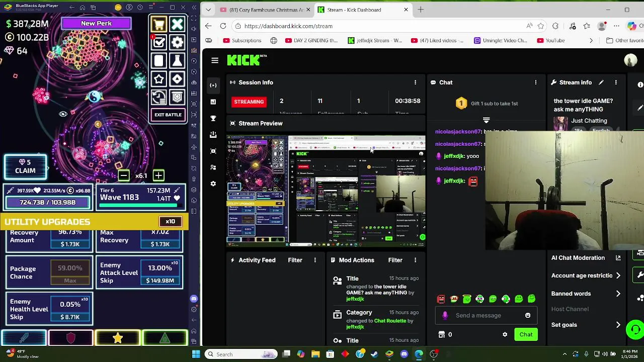Open AI Chat Moderation external link
The image size is (644, 362).
tap(618, 258)
